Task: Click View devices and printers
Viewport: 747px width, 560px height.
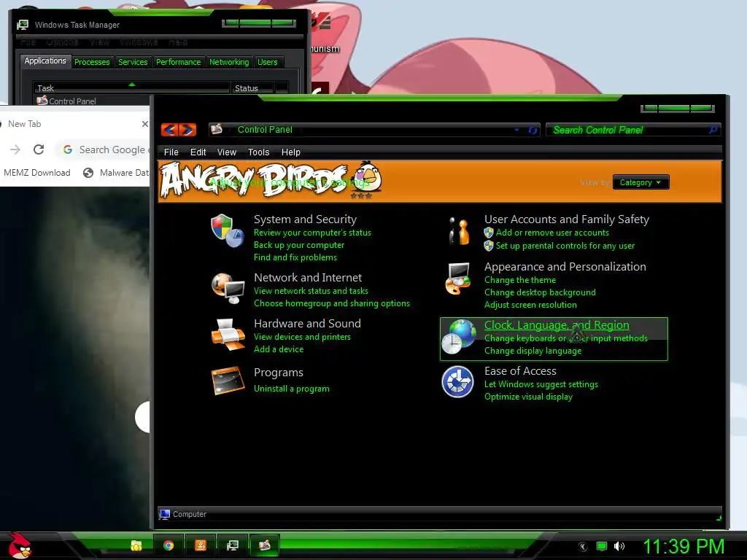Action: tap(302, 337)
